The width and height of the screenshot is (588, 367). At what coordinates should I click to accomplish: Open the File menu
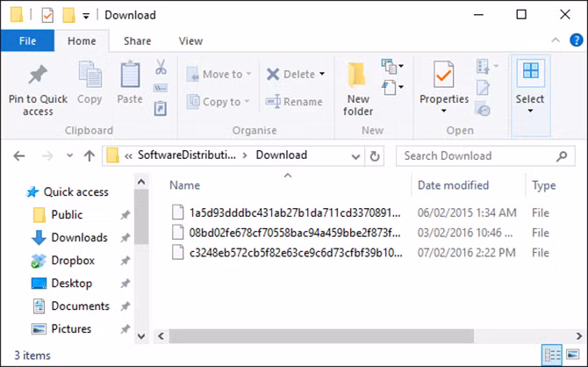[x=27, y=40]
